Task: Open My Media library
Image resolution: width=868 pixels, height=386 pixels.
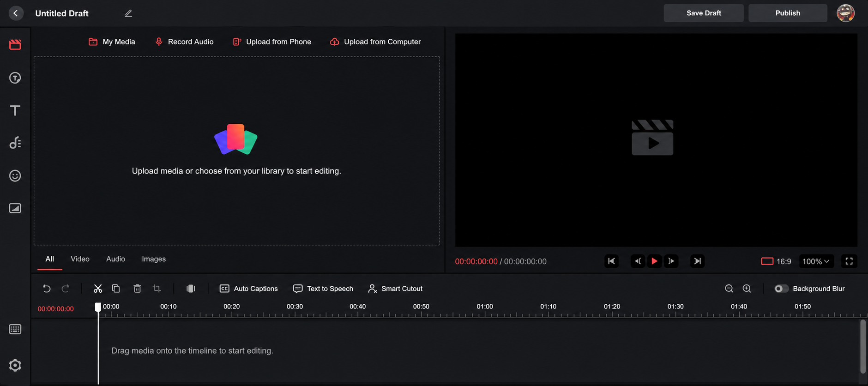Action: [x=112, y=42]
